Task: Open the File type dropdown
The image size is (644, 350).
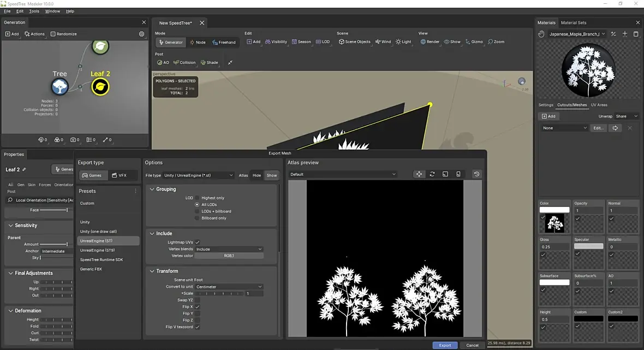Action: point(198,175)
